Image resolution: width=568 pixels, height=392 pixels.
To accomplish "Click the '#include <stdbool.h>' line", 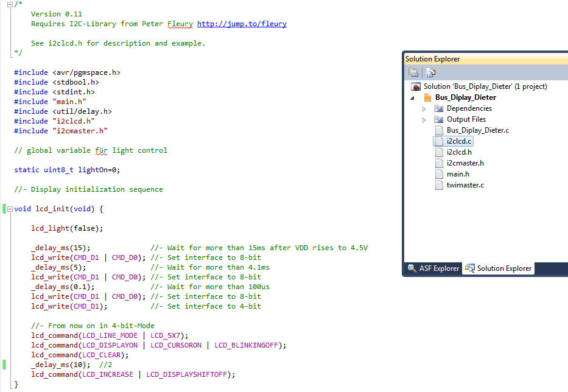I will click(x=57, y=82).
